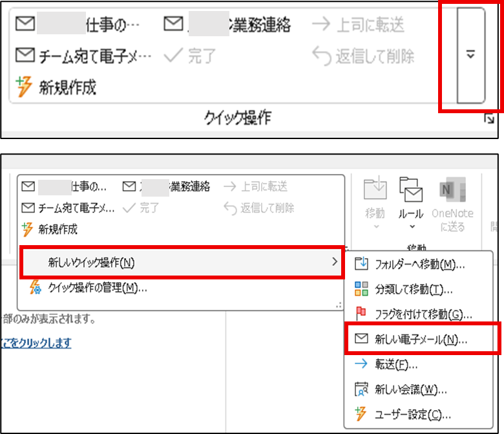Open クイック操作の管理(M) settings
504x434 pixels.
pyautogui.click(x=89, y=288)
